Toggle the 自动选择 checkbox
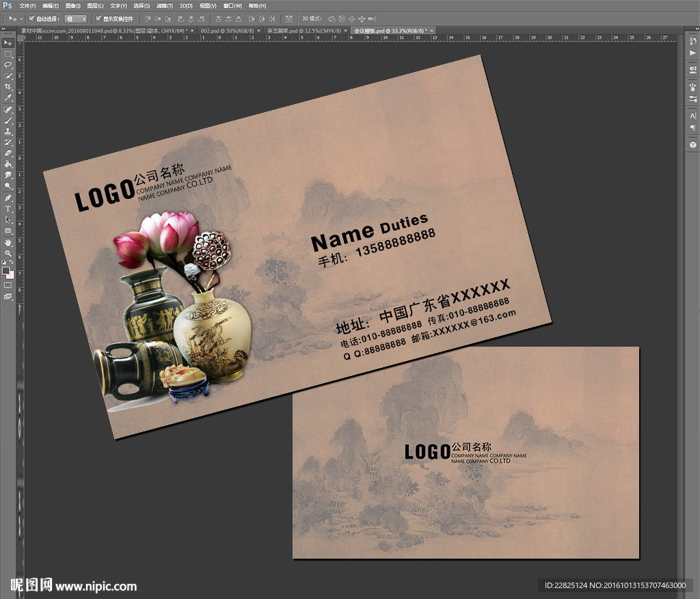Image resolution: width=700 pixels, height=599 pixels. coord(31,18)
